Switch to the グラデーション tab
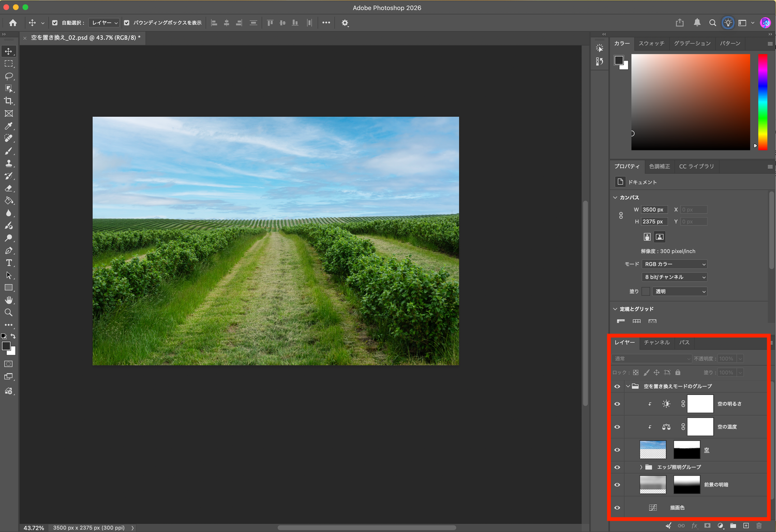The width and height of the screenshot is (776, 532). [692, 43]
